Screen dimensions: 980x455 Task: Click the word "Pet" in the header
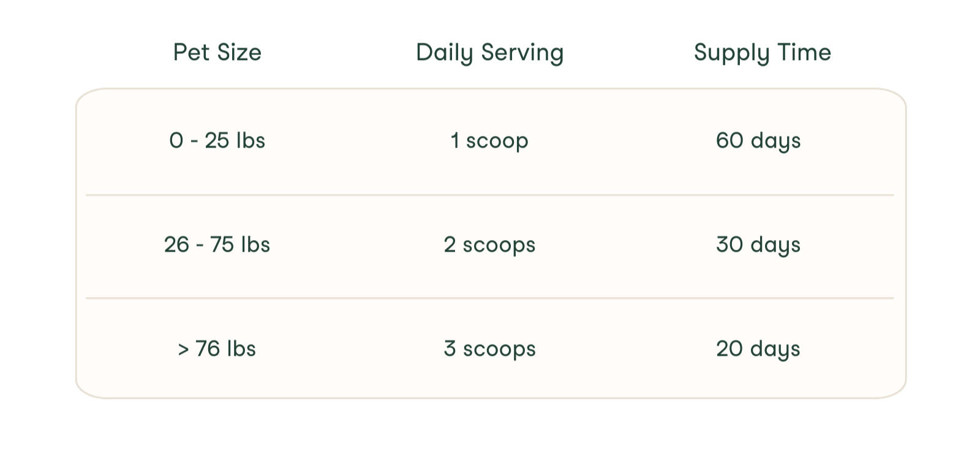[190, 53]
